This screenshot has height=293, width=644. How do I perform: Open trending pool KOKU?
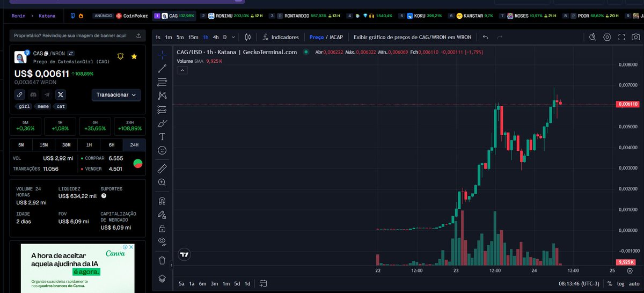tap(420, 16)
